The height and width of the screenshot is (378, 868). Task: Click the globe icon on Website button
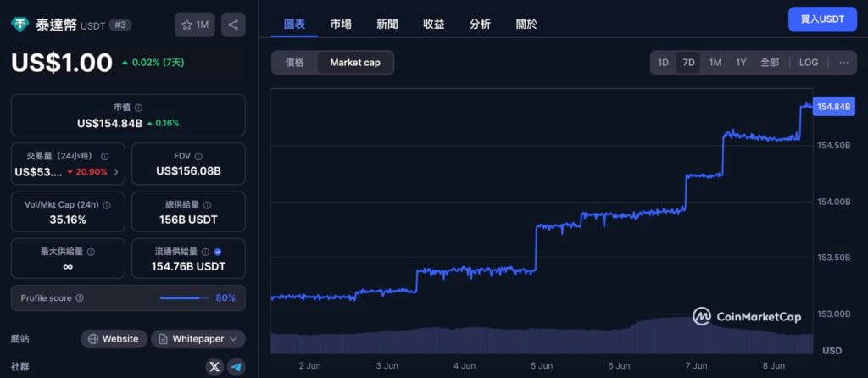[93, 339]
